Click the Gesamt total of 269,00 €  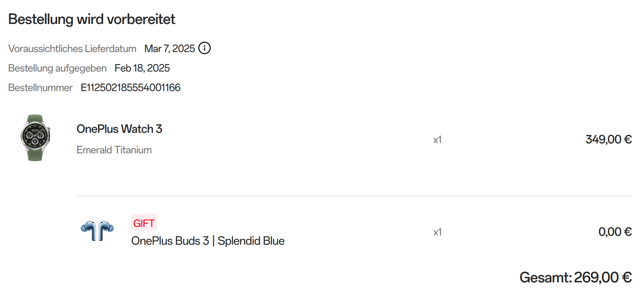[x=576, y=277]
